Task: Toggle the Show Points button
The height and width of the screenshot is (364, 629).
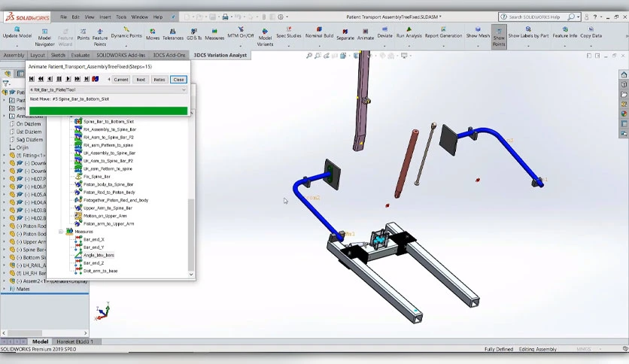Action: tap(499, 37)
